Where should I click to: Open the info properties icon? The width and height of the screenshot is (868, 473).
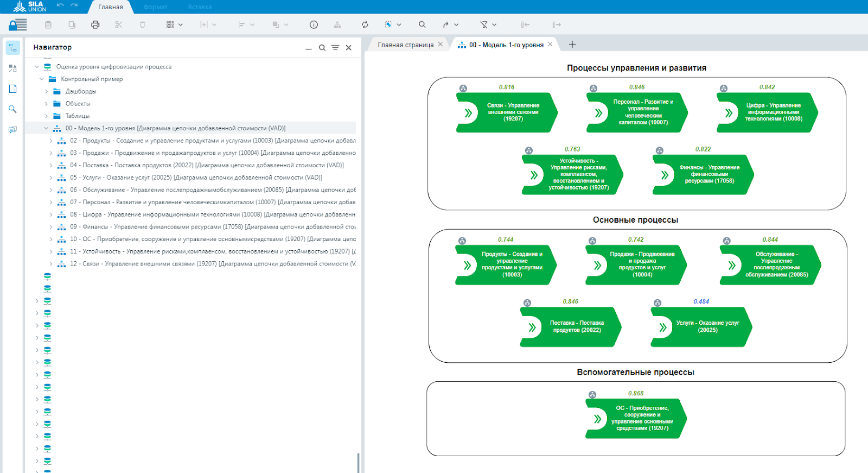314,24
